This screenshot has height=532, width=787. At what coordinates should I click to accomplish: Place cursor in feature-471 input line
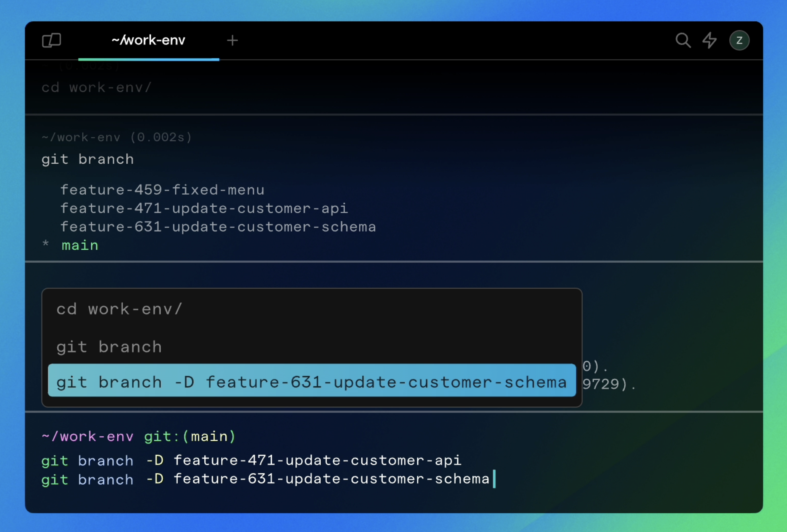(x=251, y=461)
